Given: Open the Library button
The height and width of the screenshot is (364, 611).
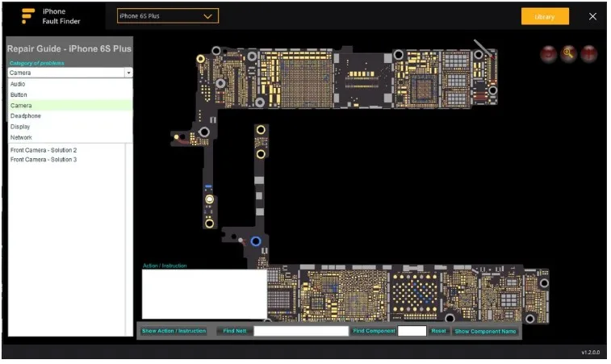Looking at the screenshot, I should pyautogui.click(x=545, y=17).
